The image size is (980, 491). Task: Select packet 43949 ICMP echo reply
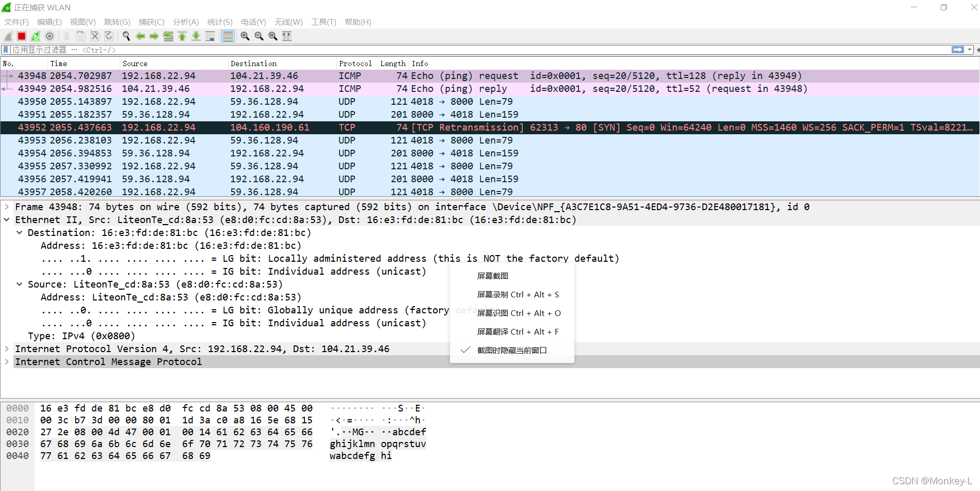click(490, 89)
